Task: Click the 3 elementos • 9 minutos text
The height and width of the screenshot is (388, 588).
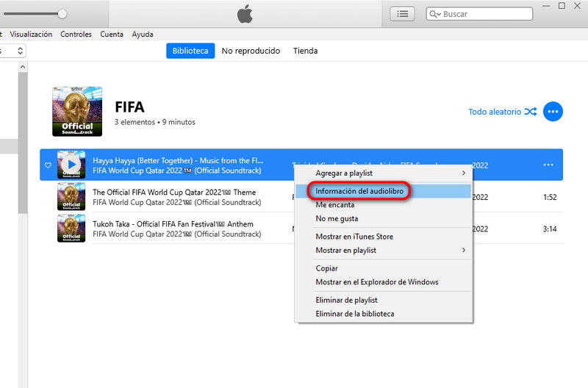Action: coord(155,122)
